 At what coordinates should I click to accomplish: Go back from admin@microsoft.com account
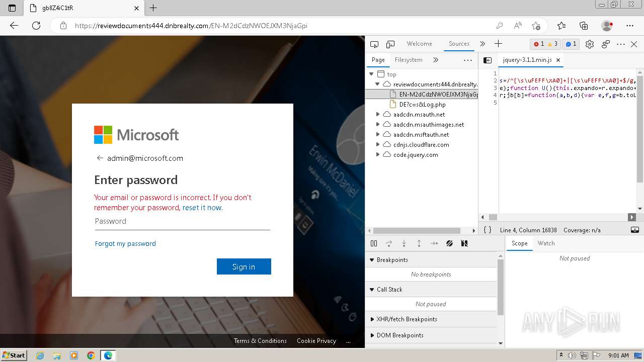[x=100, y=158]
